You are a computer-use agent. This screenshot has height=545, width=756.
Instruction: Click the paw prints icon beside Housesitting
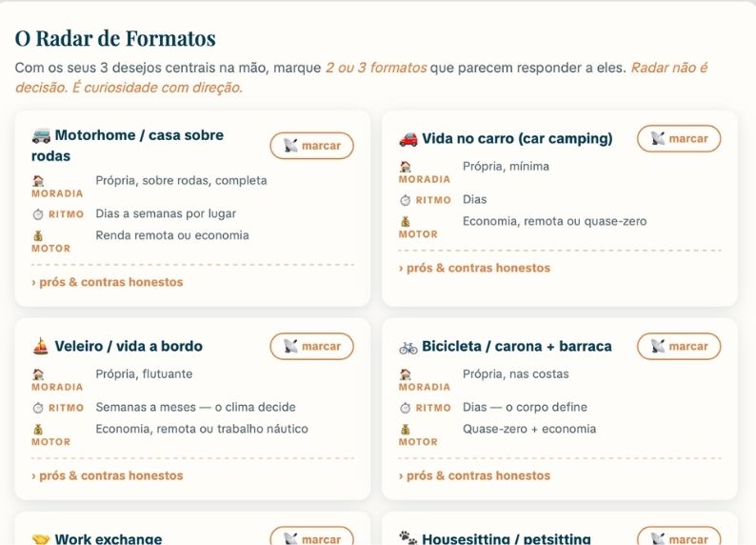pyautogui.click(x=408, y=537)
